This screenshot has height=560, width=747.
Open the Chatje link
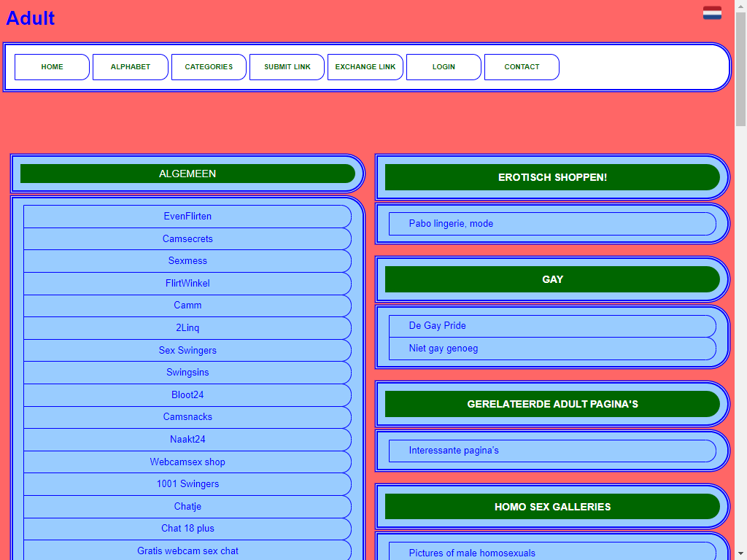click(x=187, y=506)
